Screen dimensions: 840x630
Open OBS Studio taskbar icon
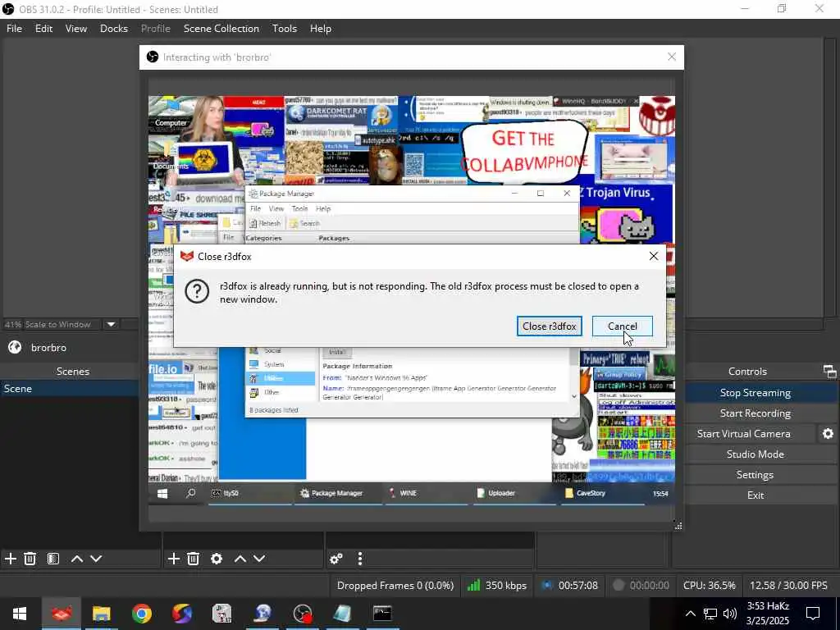coord(302,614)
